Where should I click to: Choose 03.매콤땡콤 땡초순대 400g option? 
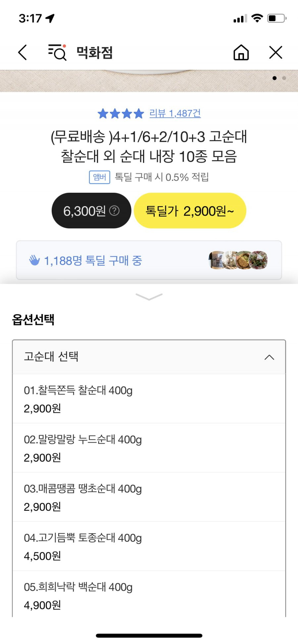[149, 497]
